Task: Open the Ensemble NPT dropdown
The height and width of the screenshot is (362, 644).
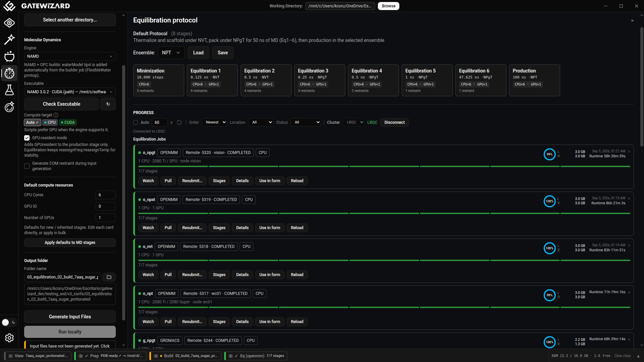Action: [171, 53]
